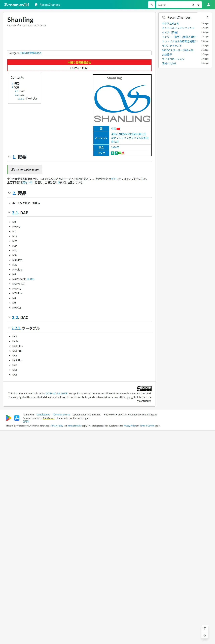
Task: Click the Shanling logo image
Action: tap(122, 103)
